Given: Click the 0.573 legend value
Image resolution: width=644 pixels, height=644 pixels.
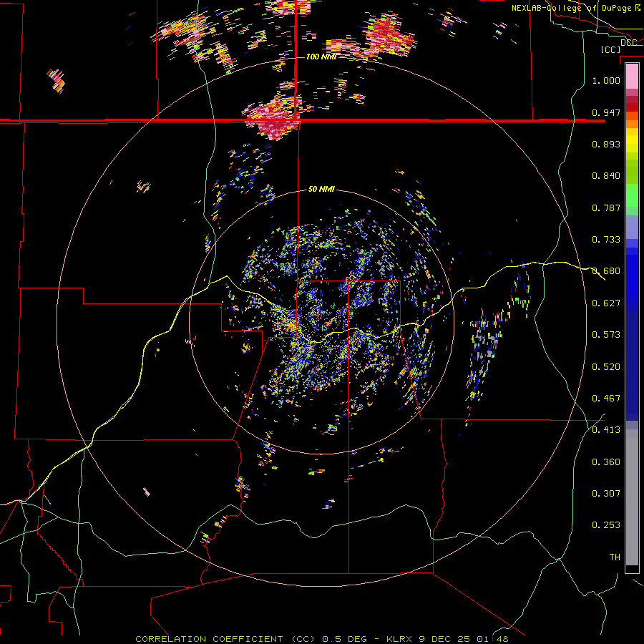Looking at the screenshot, I should pyautogui.click(x=606, y=335).
